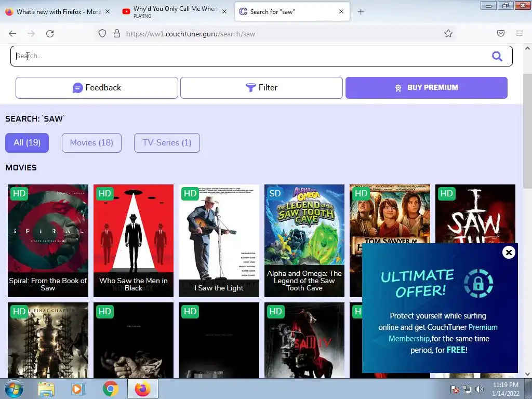Open the network tray icon
This screenshot has height=399, width=532.
[x=467, y=389]
